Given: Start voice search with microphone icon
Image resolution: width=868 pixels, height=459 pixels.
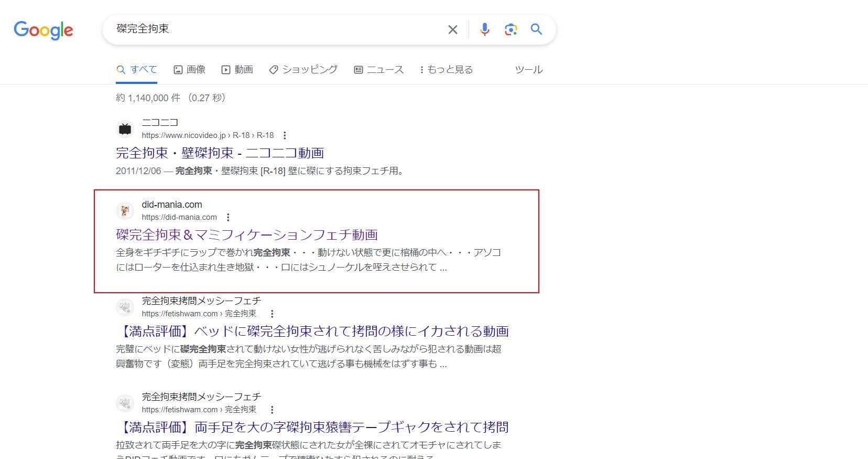Looking at the screenshot, I should [485, 29].
